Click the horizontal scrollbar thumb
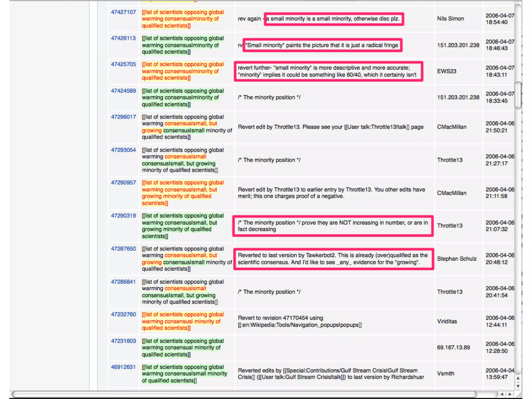 point(244,394)
